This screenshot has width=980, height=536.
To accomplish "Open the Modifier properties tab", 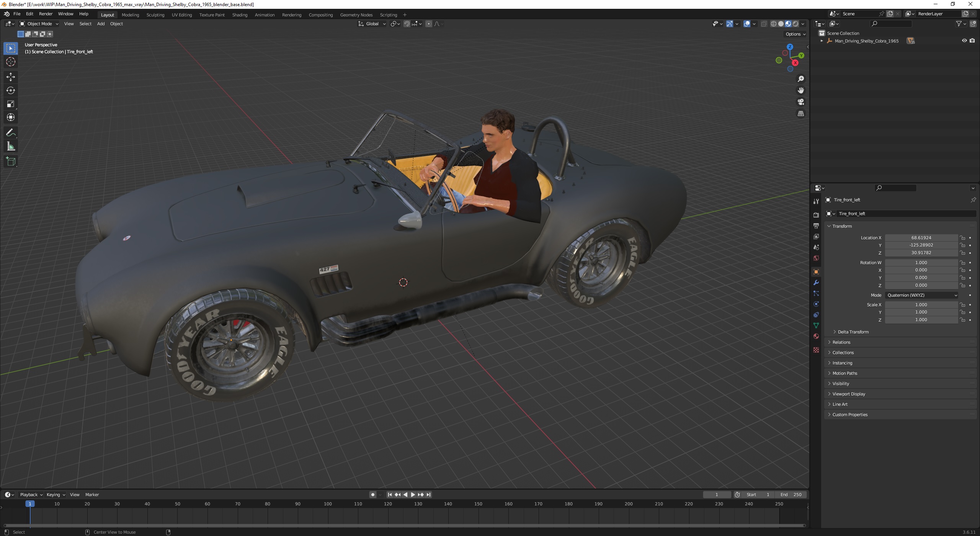I will (x=816, y=283).
